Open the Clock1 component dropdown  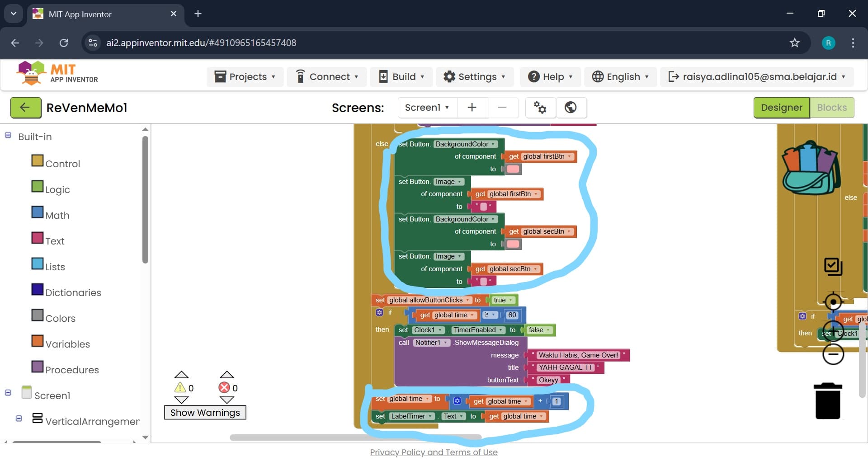point(428,330)
